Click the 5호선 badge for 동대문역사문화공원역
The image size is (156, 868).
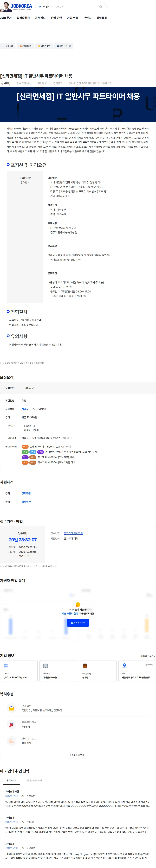40,452
